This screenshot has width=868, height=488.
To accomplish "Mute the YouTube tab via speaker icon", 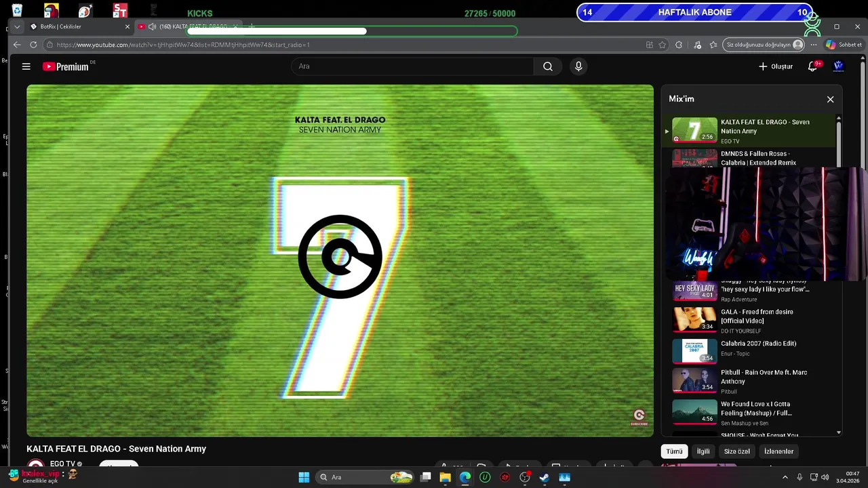I will click(x=152, y=26).
